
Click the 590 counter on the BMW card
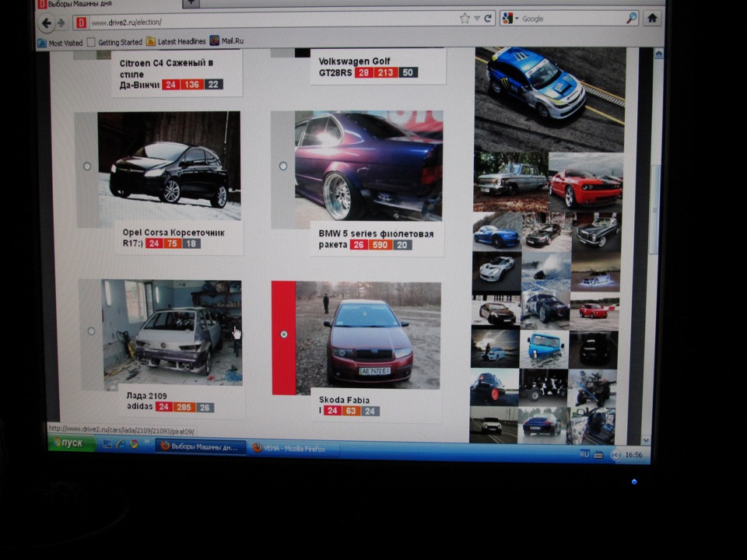point(380,245)
